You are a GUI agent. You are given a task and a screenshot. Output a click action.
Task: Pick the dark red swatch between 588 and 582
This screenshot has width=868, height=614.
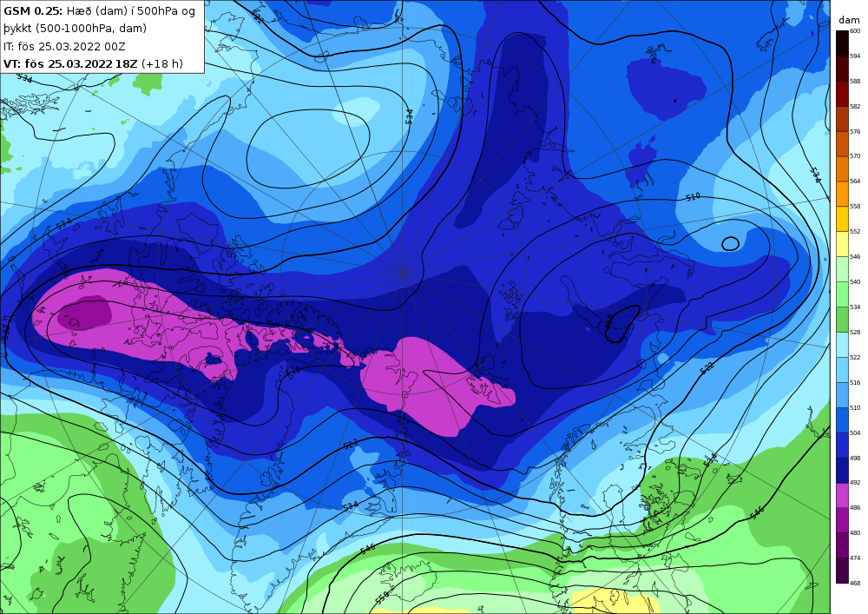842,94
